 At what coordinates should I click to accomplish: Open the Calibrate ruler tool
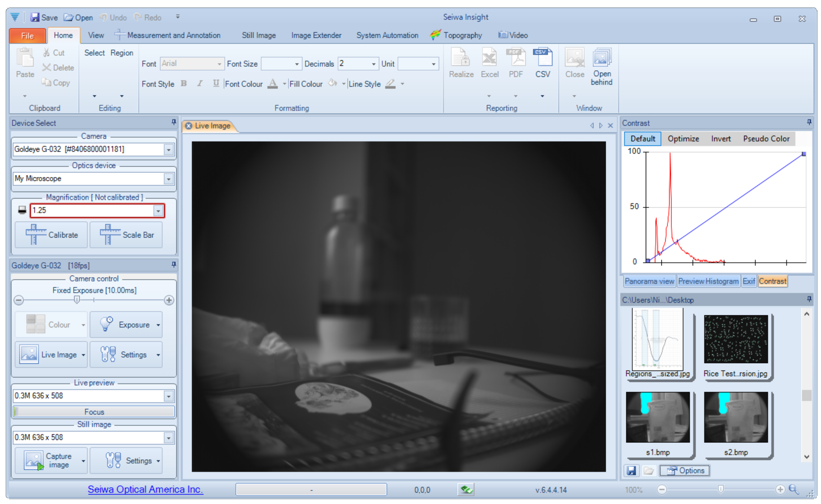click(51, 235)
